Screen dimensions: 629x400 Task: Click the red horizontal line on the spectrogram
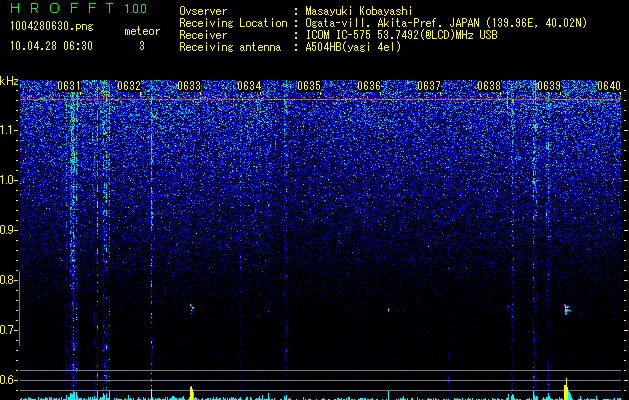coord(320,99)
